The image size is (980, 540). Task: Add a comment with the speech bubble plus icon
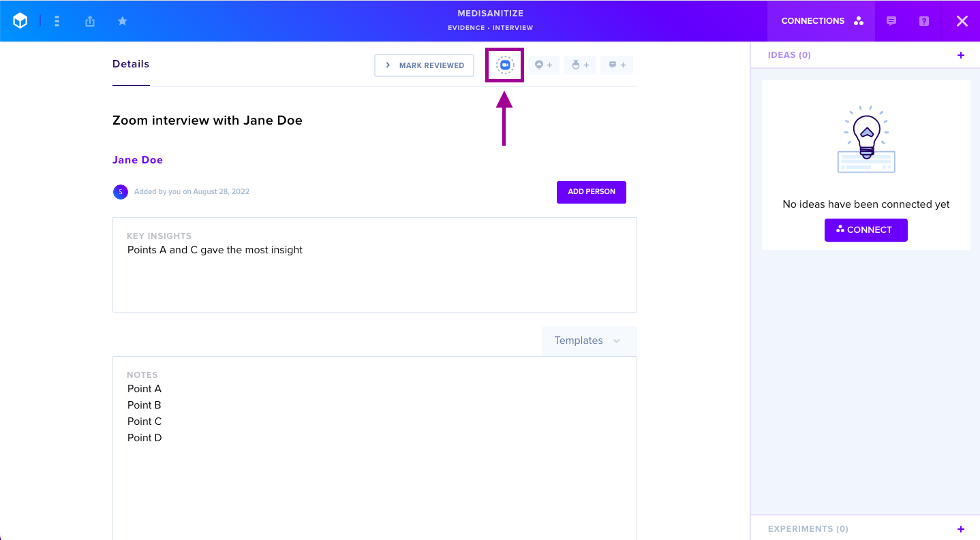(617, 65)
